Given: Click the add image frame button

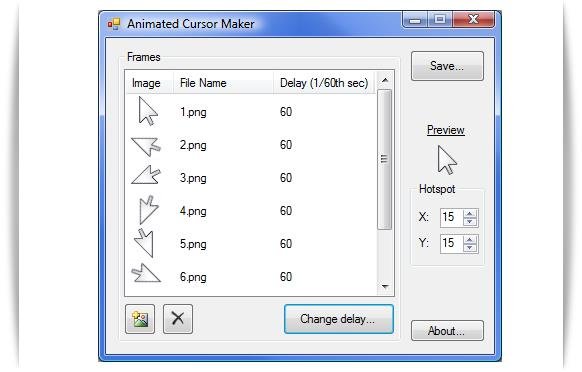Looking at the screenshot, I should pyautogui.click(x=140, y=319).
